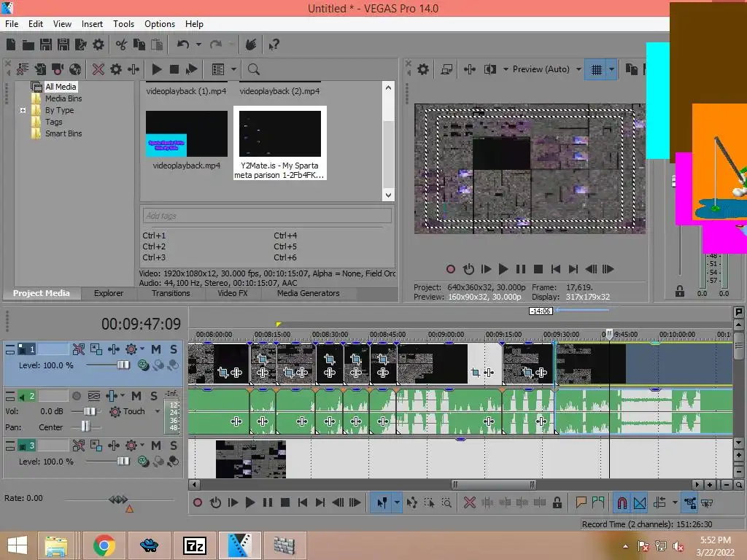747x560 pixels.
Task: Mute video track 1 with M
Action: (156, 349)
